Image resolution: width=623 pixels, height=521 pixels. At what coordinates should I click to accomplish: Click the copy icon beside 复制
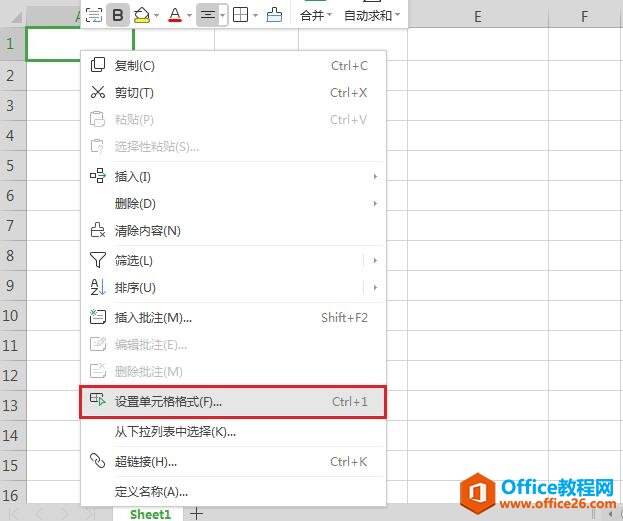coord(98,65)
